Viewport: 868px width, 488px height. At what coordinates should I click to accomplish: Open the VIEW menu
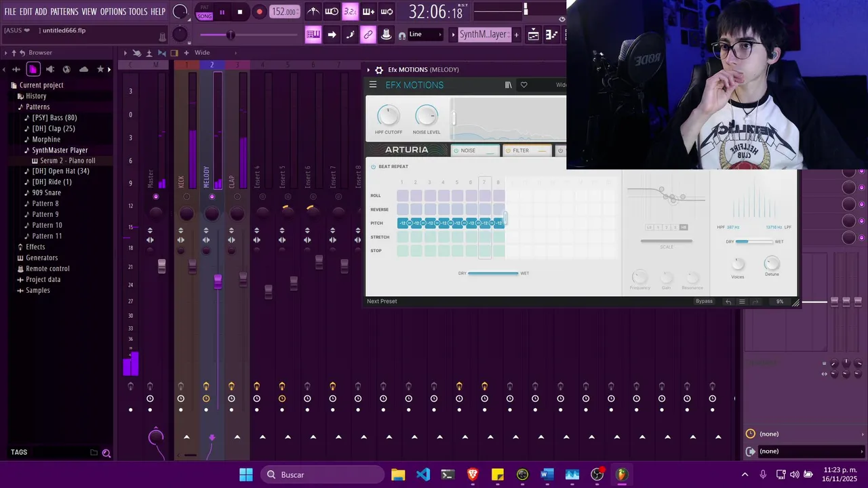pos(89,12)
